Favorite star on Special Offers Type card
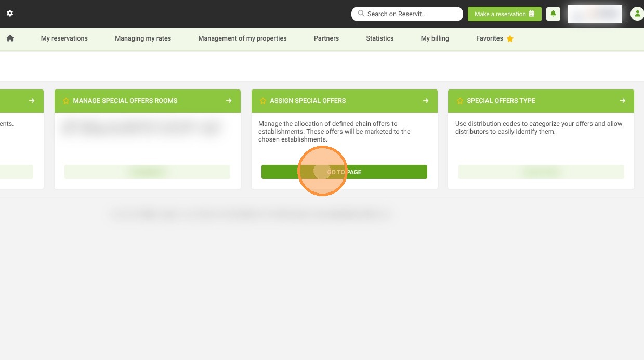The image size is (644, 360). (x=460, y=101)
